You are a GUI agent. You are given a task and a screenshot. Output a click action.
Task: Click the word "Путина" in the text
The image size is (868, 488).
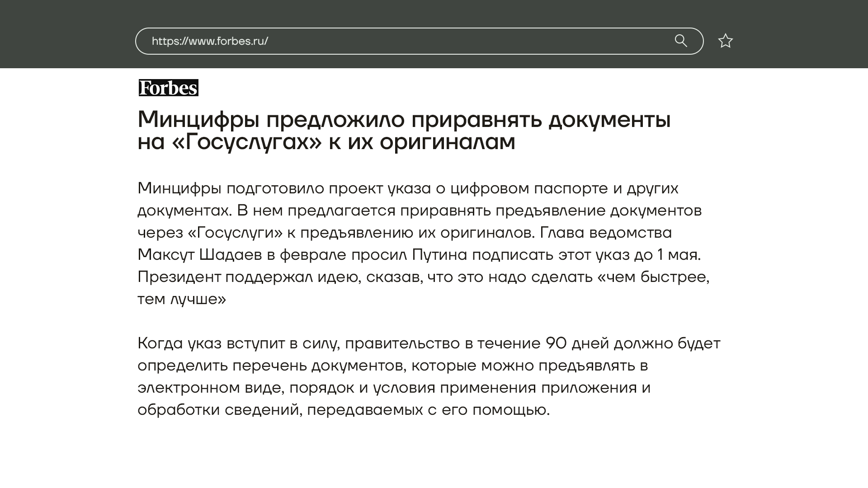[439, 255]
